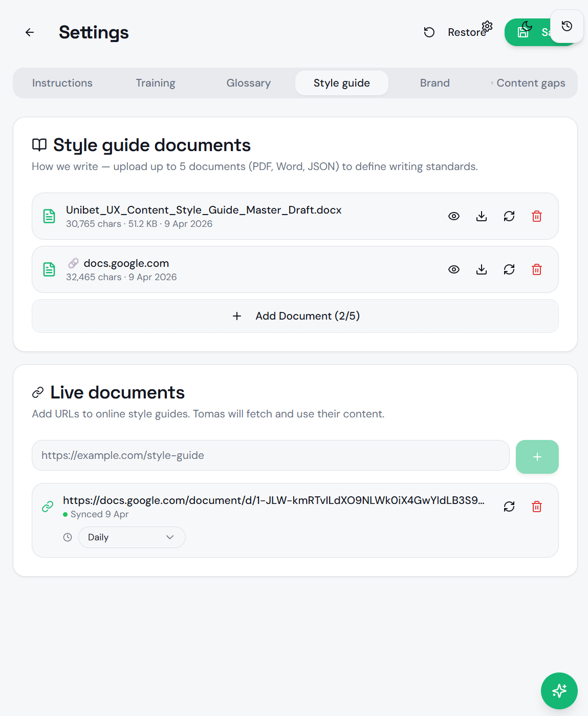Preview the Unibet style guide document
Image resolution: width=588 pixels, height=716 pixels.
point(453,216)
